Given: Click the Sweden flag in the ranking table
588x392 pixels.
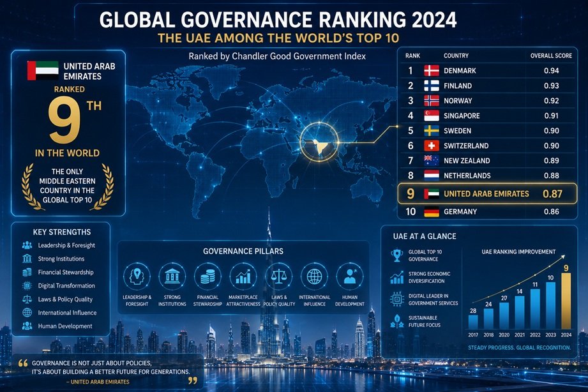Looking at the screenshot, I should click(x=431, y=130).
